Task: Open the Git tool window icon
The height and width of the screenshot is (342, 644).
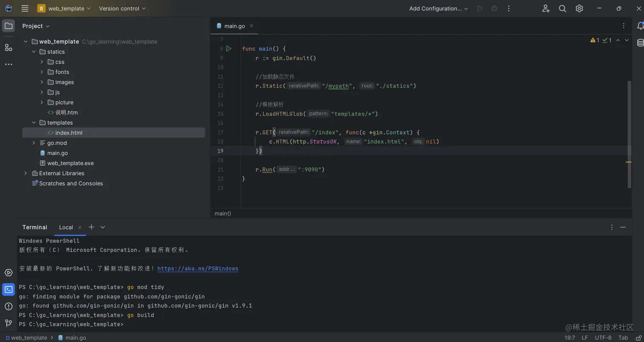Action: point(9,323)
